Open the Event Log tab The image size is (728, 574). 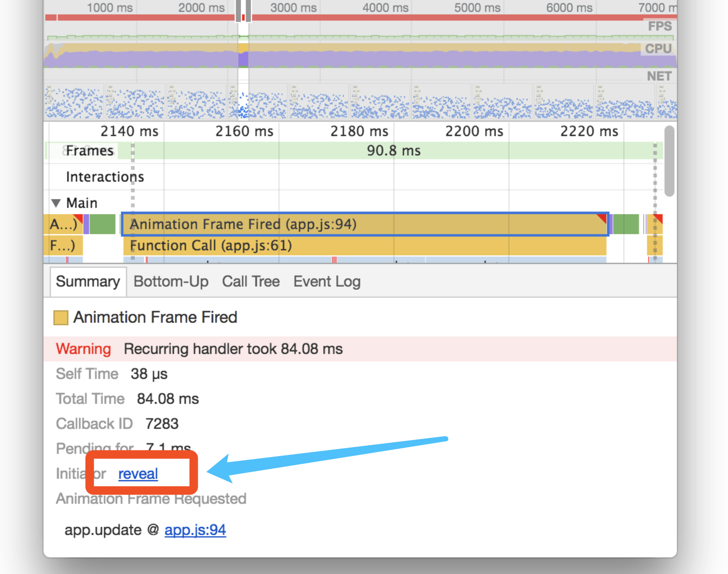point(327,282)
